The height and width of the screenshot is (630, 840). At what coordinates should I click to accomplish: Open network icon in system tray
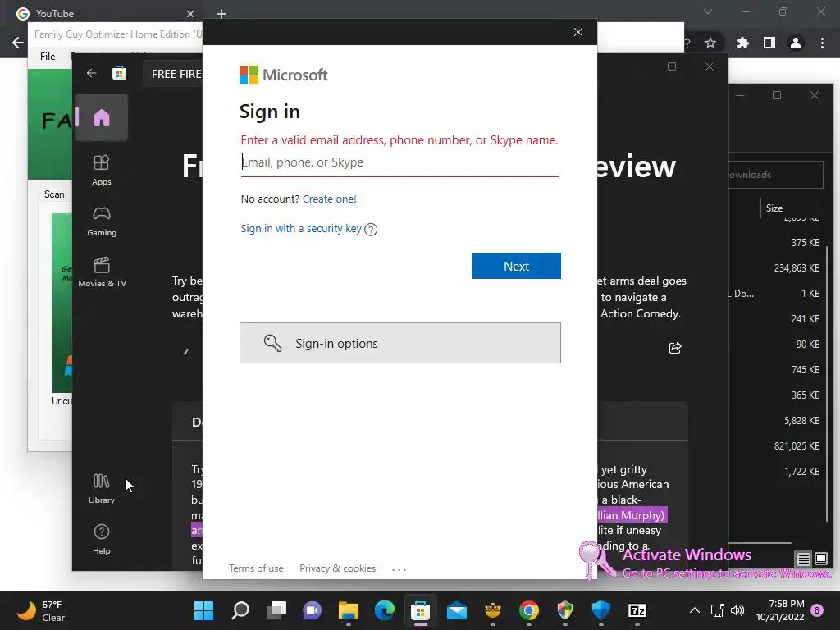[717, 610]
